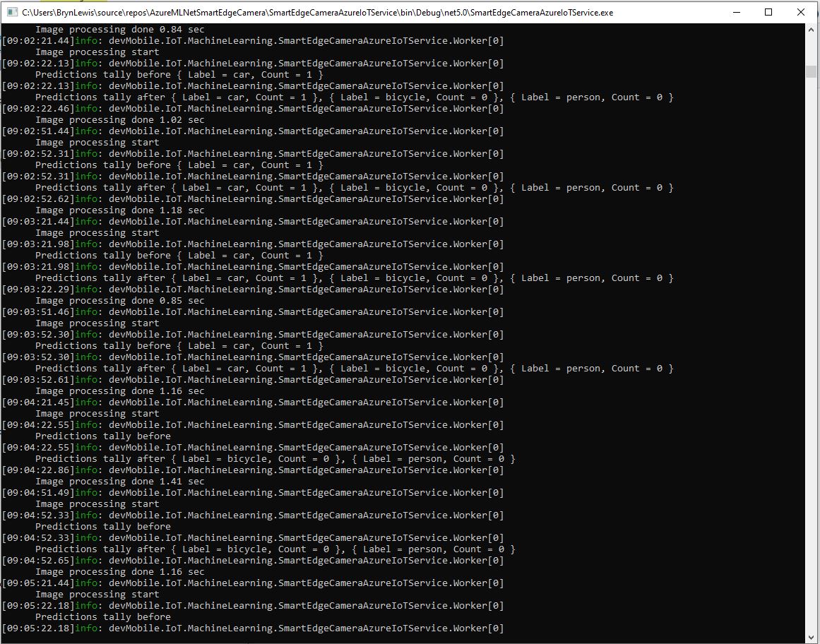Click the scrollbar up arrow
The width and height of the screenshot is (820, 644).
click(x=812, y=30)
